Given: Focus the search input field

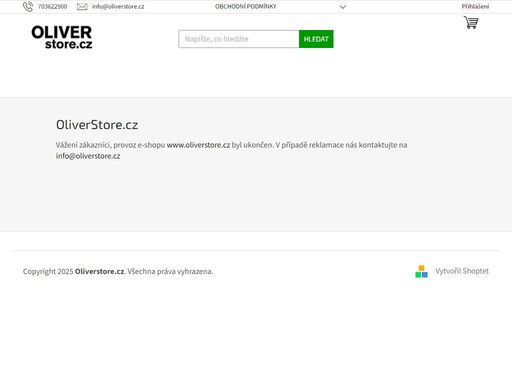Looking at the screenshot, I should tap(239, 39).
